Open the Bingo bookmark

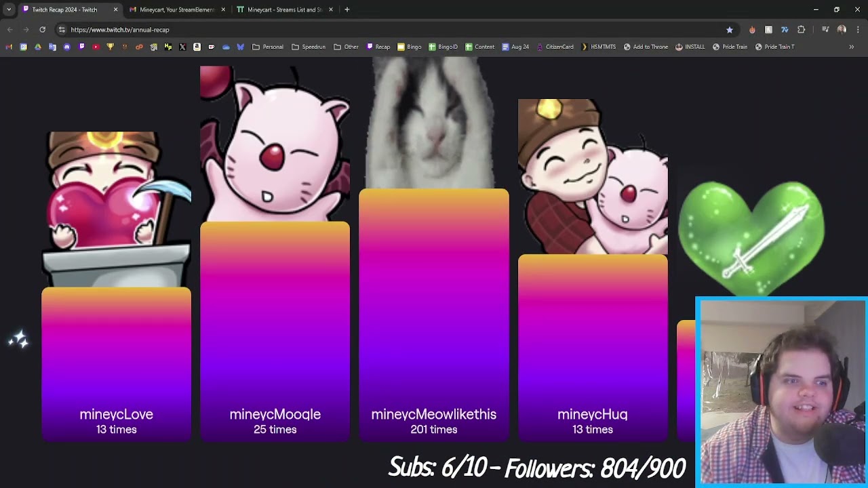410,47
